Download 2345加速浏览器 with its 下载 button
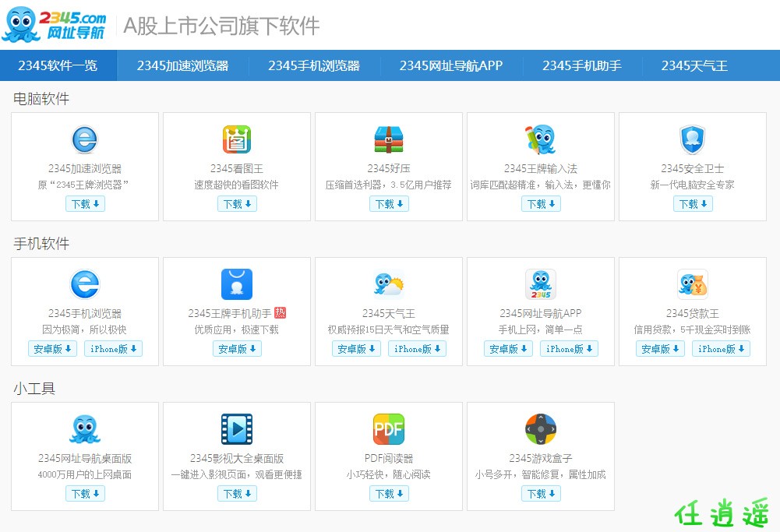Screen dimensions: 780x532 click(85, 204)
